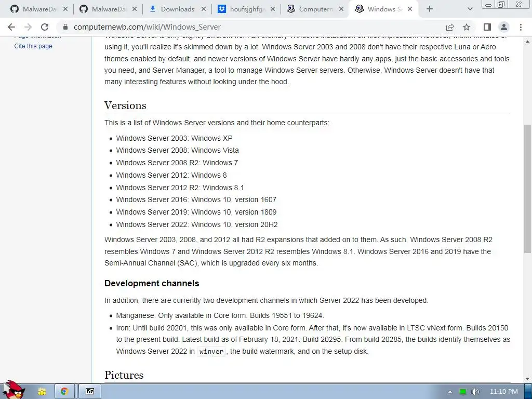
Task: Go back to the previous page
Action: coord(11,27)
